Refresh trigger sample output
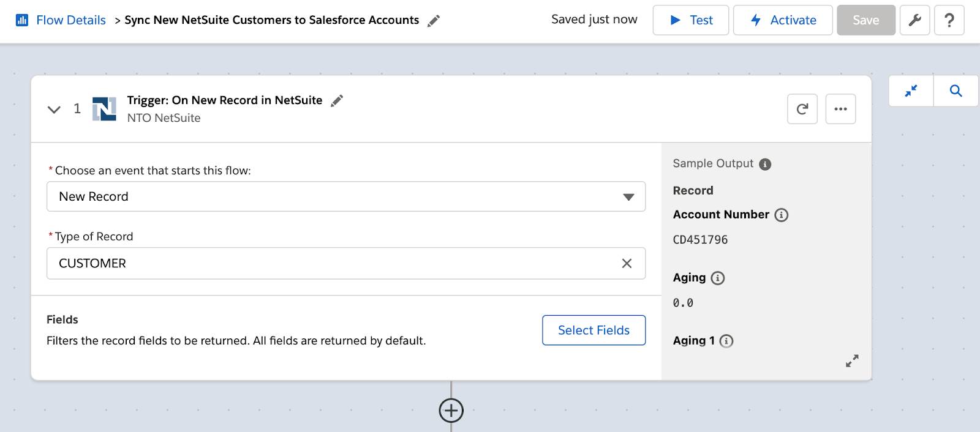This screenshot has width=980, height=432. [x=802, y=109]
